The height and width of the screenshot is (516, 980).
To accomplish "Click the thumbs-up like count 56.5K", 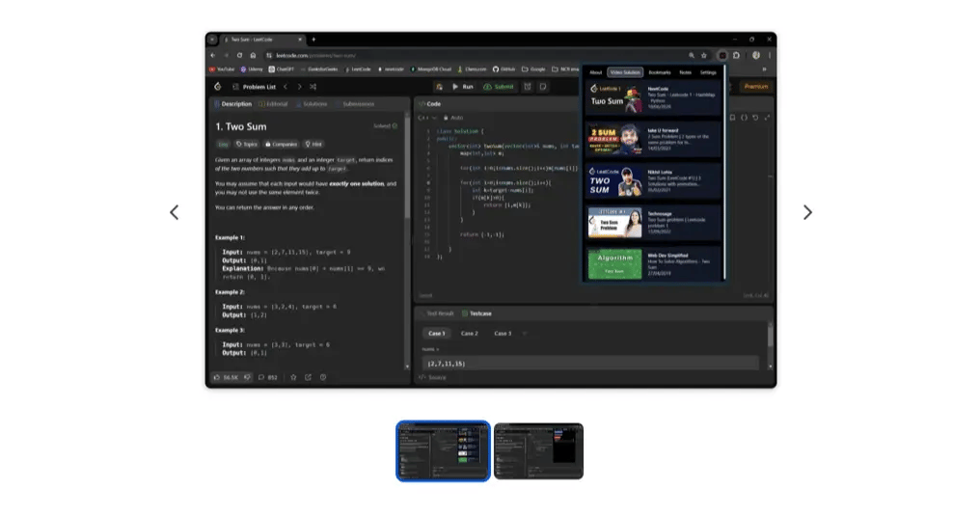I will tap(226, 377).
